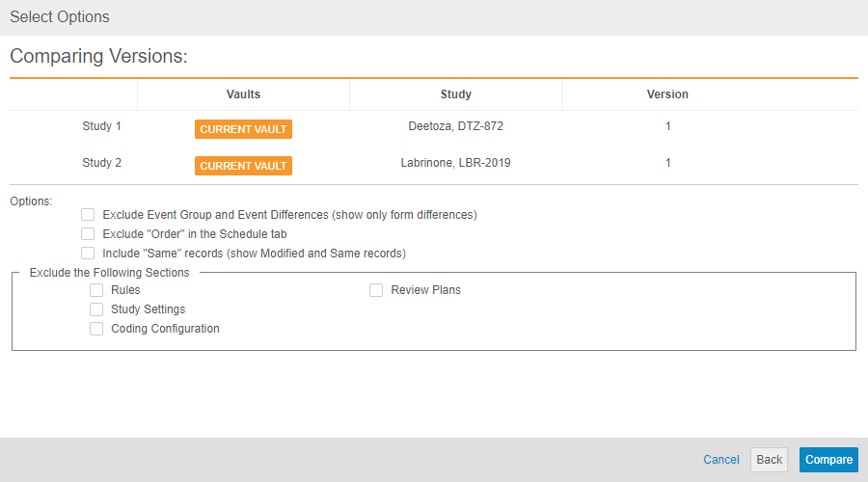Click the Compare button

828,460
